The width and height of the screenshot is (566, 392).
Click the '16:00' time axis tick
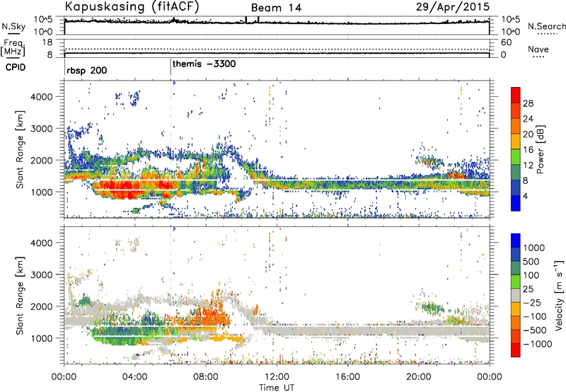(x=347, y=377)
